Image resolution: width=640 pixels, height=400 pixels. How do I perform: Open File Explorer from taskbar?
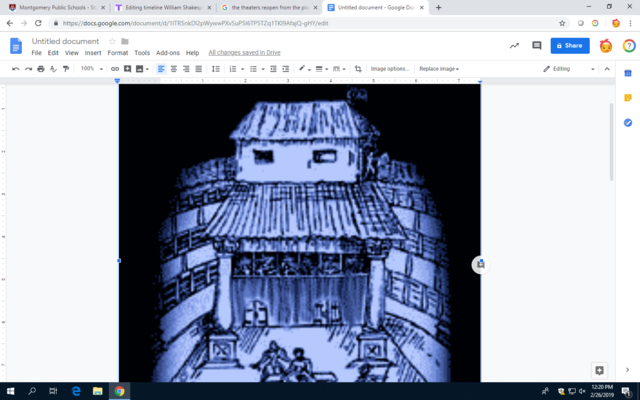pyautogui.click(x=97, y=391)
